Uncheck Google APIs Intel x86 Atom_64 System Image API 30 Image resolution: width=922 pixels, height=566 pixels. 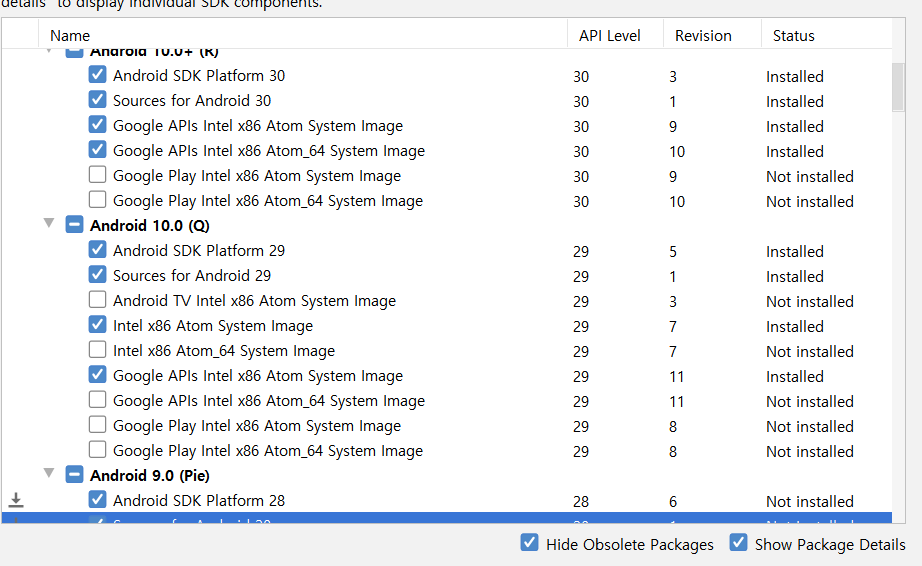[98, 150]
